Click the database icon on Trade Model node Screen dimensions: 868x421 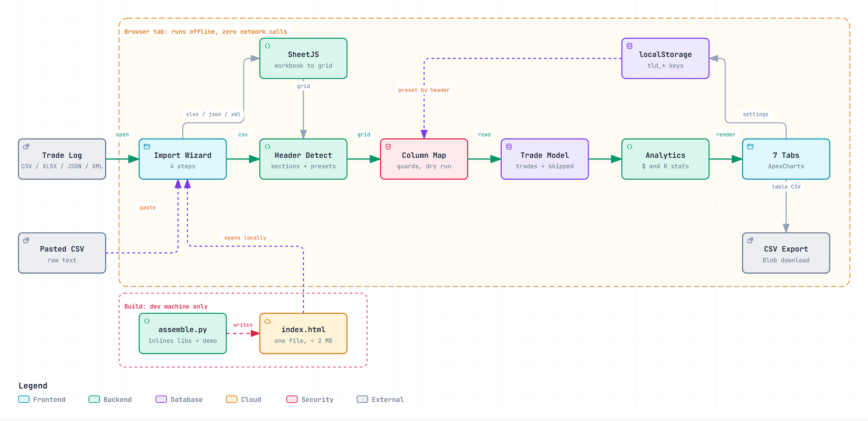coord(509,147)
